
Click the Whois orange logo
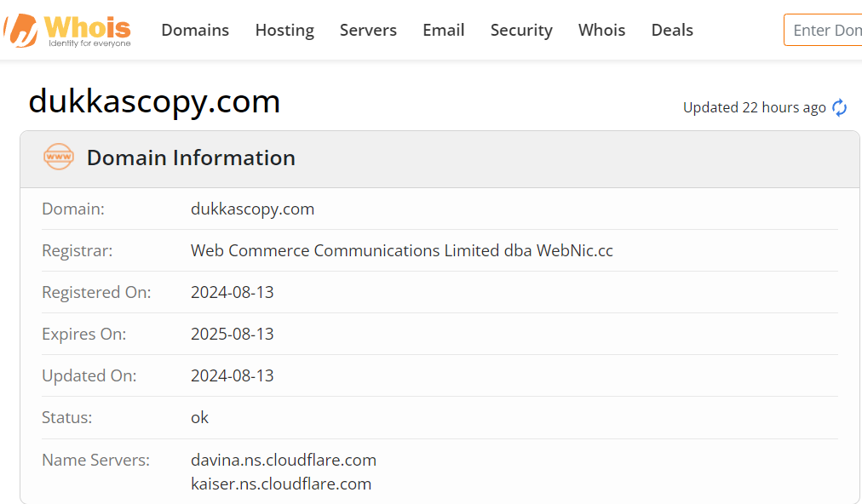67,31
